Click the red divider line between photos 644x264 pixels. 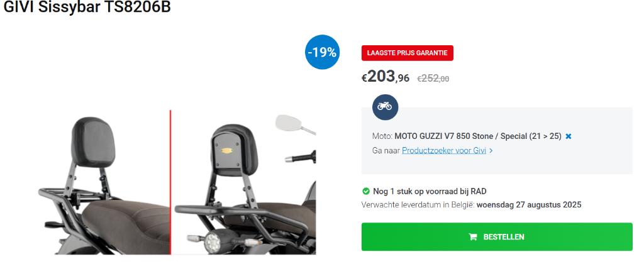click(x=170, y=182)
